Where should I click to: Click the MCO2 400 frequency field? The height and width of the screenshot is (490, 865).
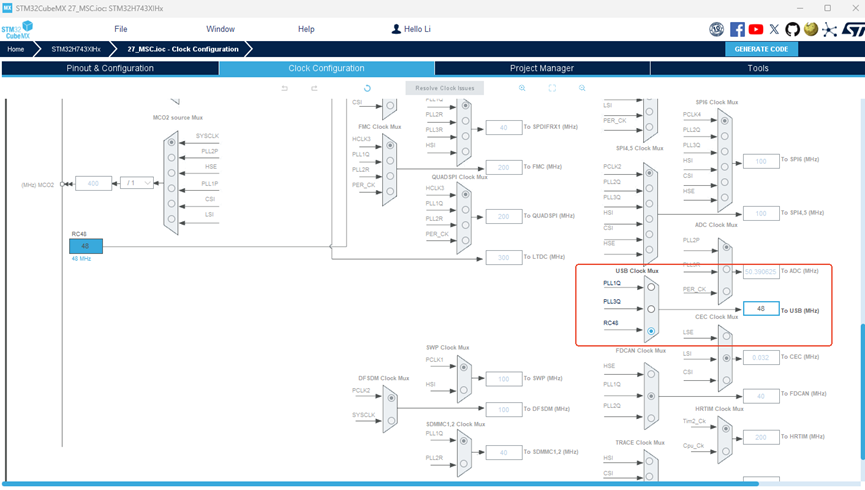click(93, 183)
